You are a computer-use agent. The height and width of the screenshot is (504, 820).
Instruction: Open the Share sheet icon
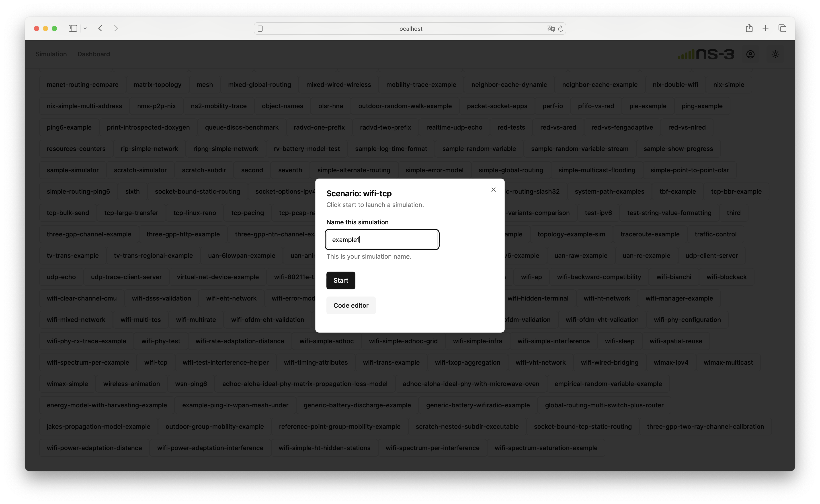tap(749, 28)
